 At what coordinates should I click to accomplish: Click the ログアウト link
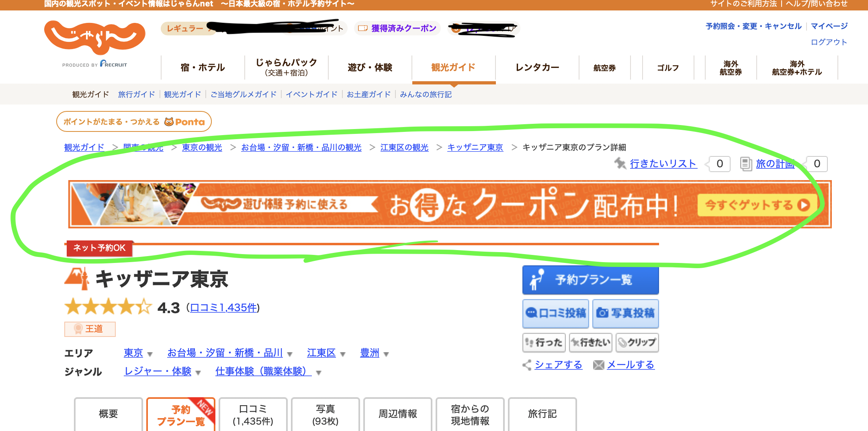pyautogui.click(x=829, y=42)
